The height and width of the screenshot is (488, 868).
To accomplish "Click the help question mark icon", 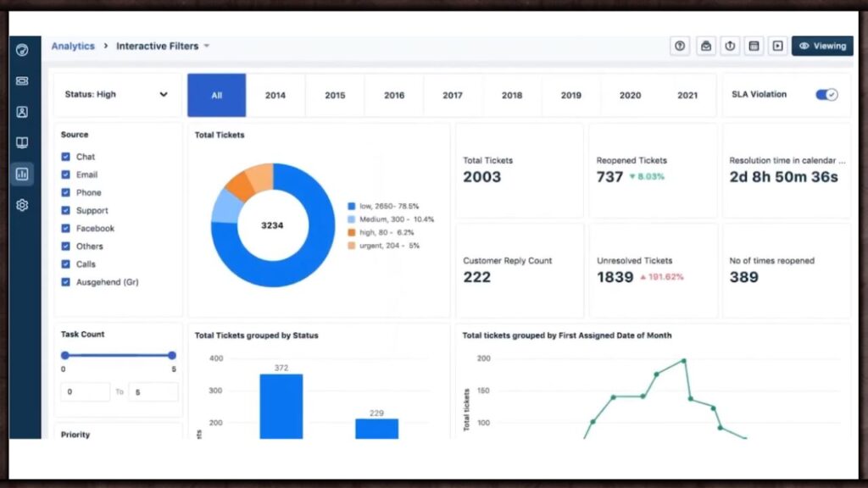I will (680, 46).
